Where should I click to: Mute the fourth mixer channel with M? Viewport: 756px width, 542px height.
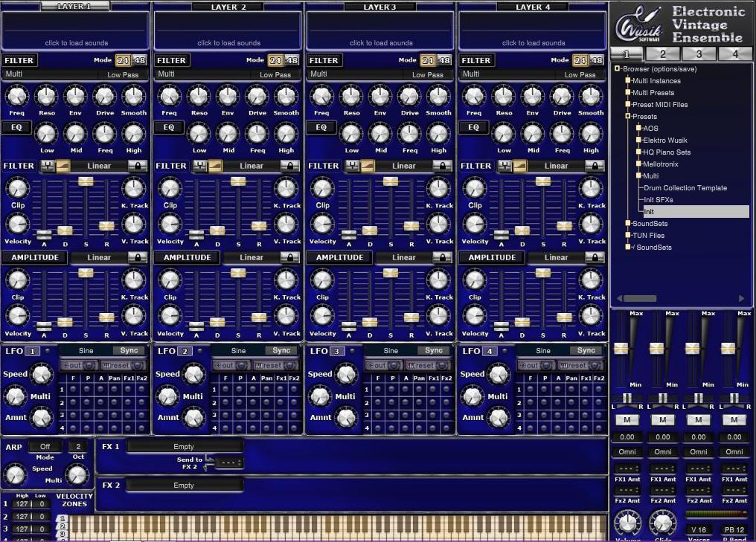click(734, 419)
